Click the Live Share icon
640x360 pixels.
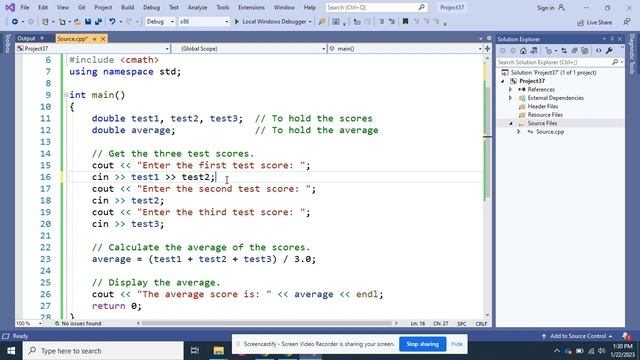click(580, 22)
